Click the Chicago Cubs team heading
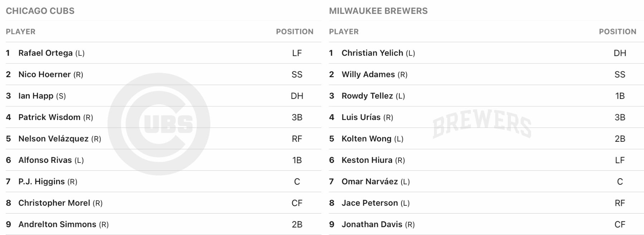 pos(40,11)
